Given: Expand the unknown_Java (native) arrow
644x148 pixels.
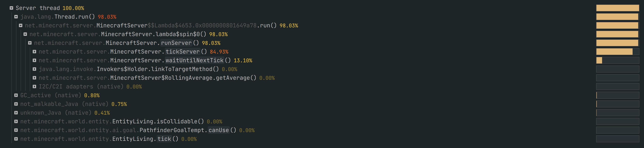Looking at the screenshot, I should 16,113.
